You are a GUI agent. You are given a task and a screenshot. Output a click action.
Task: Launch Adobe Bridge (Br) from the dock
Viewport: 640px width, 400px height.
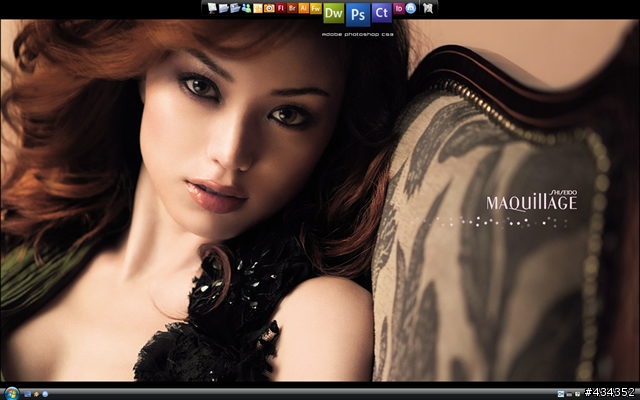292,8
